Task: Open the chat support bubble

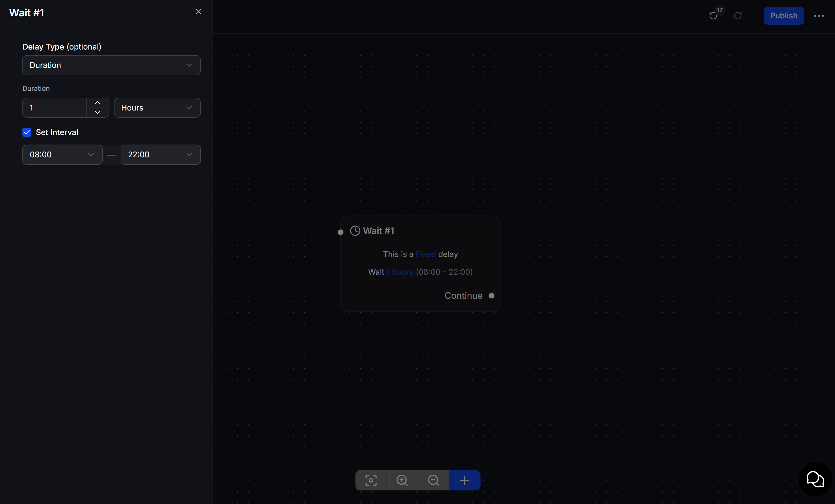Action: 815,479
